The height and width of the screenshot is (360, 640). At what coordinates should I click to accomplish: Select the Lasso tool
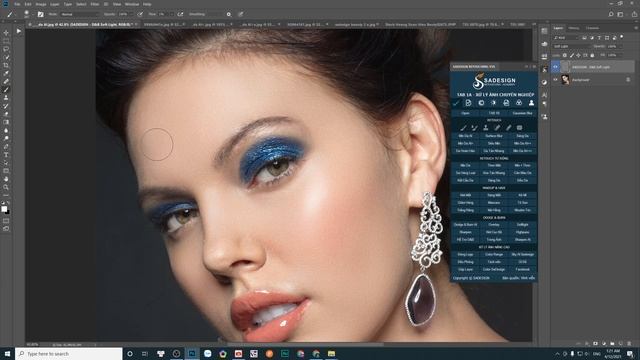point(6,49)
